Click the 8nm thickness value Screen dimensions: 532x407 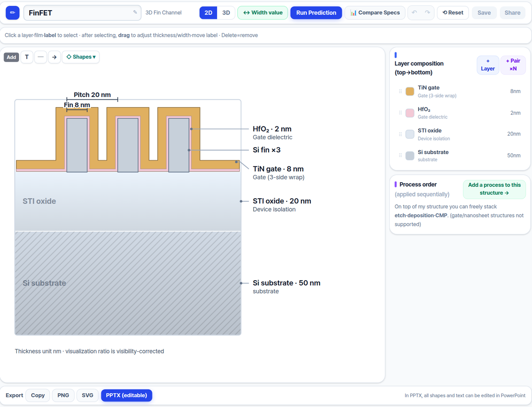(515, 91)
